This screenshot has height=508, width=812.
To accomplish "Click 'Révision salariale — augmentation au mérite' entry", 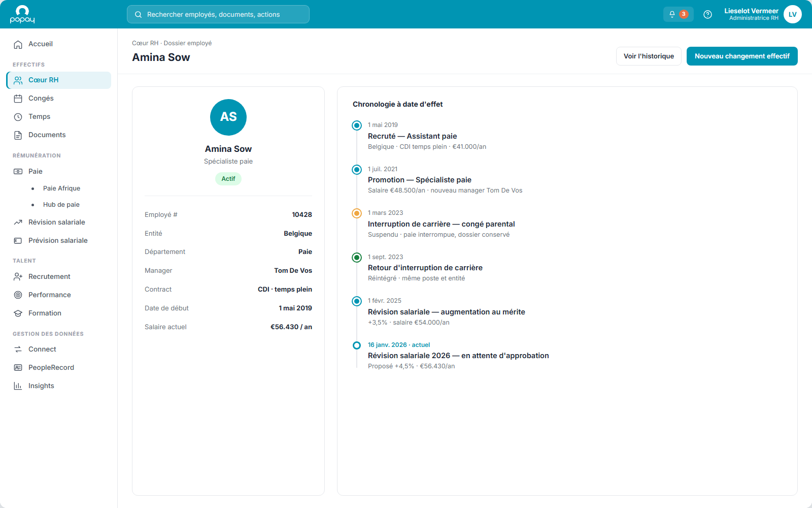I will point(447,312).
